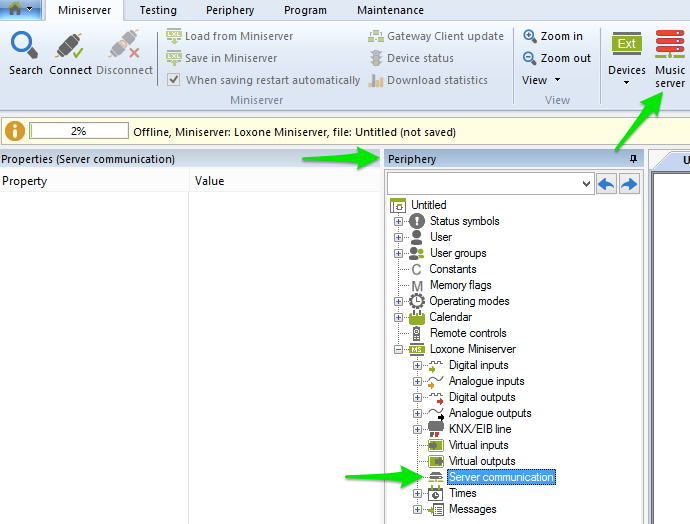Collapse the Loxone Miniserver tree node
Viewport: 690px width, 524px height.
(398, 349)
